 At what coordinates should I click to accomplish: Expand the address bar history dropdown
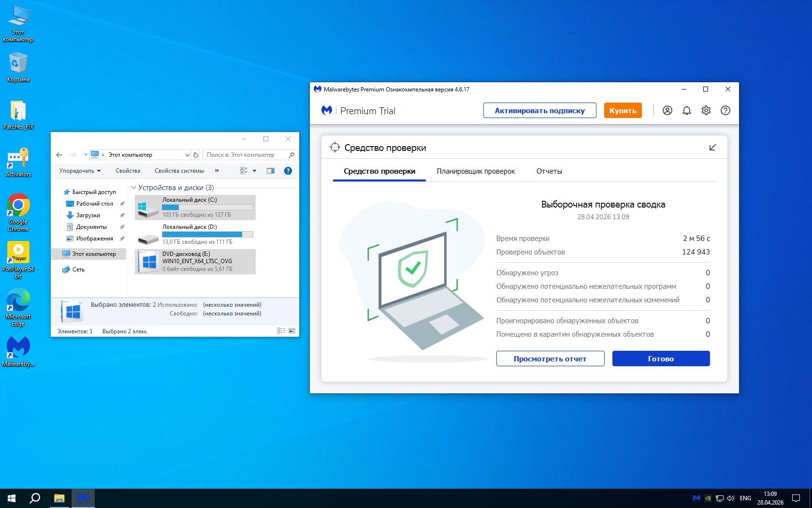point(188,155)
